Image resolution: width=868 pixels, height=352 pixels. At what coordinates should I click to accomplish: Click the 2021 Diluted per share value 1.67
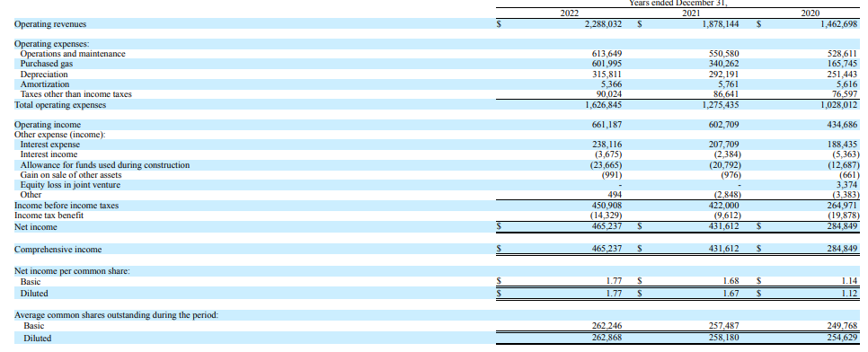[x=732, y=294]
